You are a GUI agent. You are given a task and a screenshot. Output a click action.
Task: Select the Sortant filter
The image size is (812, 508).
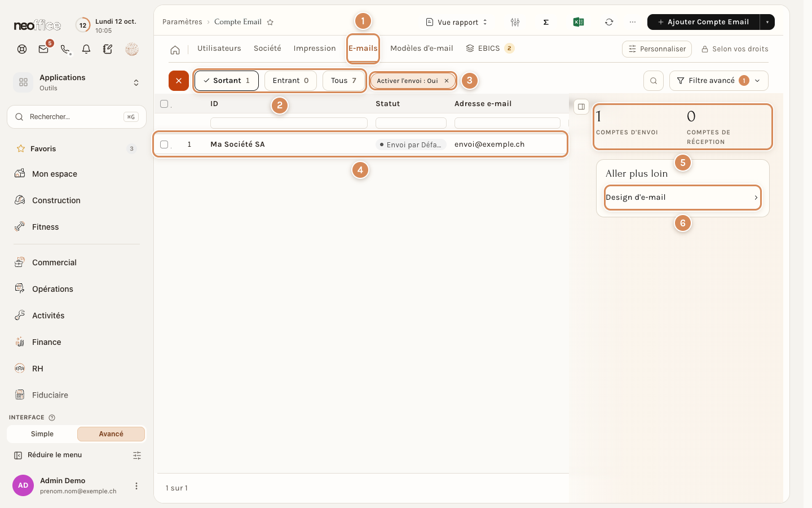[x=227, y=81]
